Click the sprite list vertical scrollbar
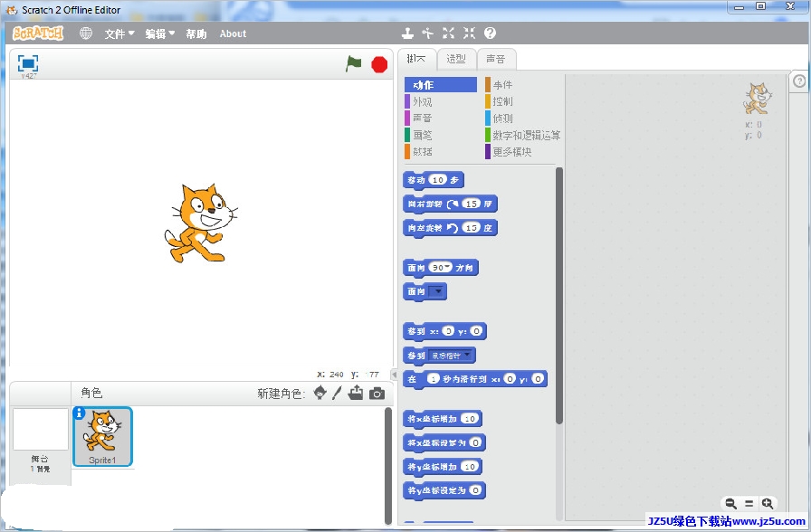The width and height of the screenshot is (811, 532). (x=388, y=465)
